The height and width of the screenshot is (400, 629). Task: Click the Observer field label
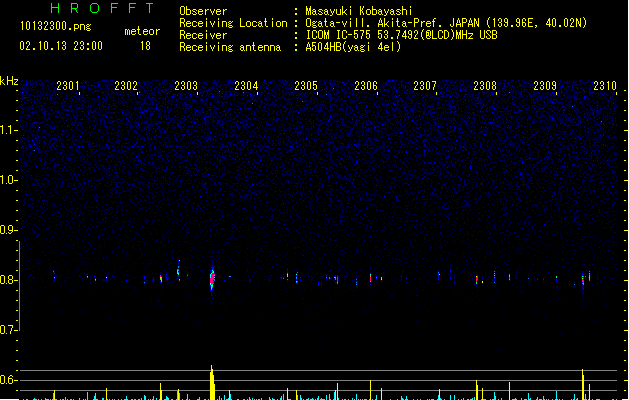(203, 11)
